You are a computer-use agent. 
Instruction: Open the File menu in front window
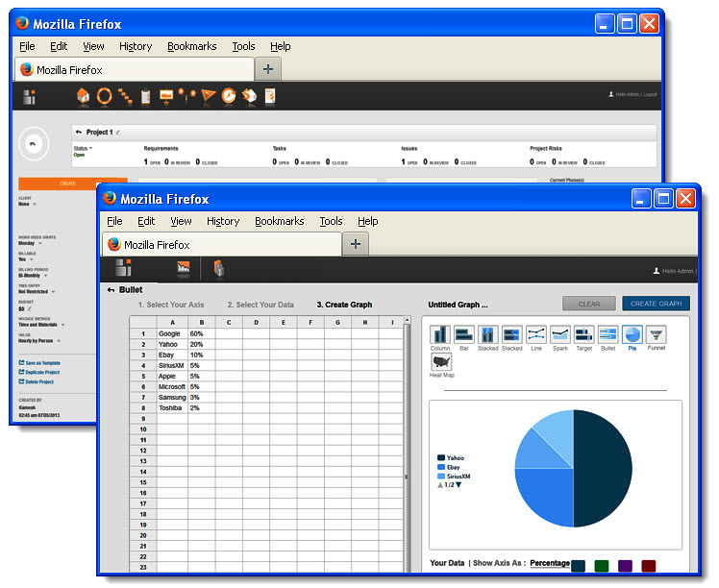click(x=114, y=221)
